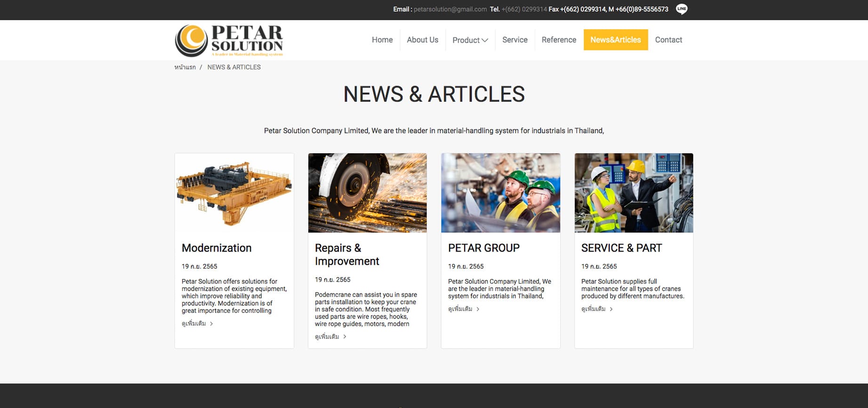Expand the Product dropdown menu
Image resolution: width=868 pixels, height=408 pixels.
click(x=470, y=40)
